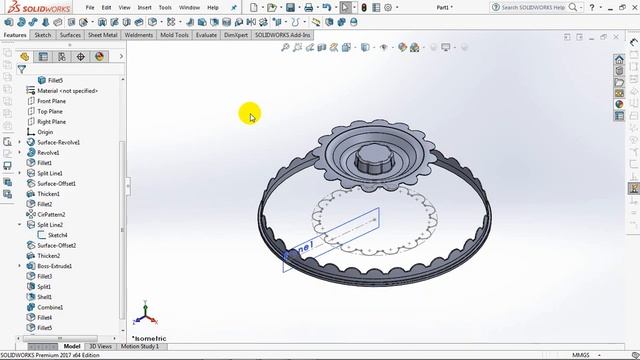Open the View menu
This screenshot has height=360, width=640.
[x=124, y=7]
